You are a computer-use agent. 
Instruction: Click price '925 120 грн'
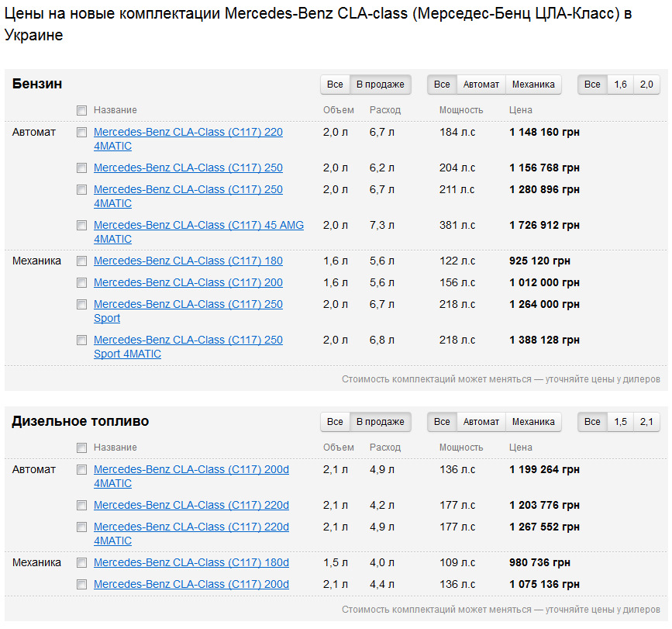coord(539,261)
